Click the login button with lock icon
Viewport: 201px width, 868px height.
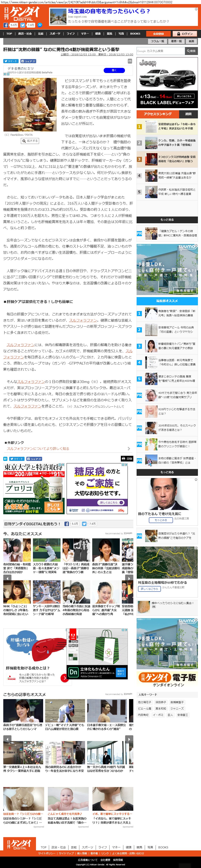(x=185, y=34)
